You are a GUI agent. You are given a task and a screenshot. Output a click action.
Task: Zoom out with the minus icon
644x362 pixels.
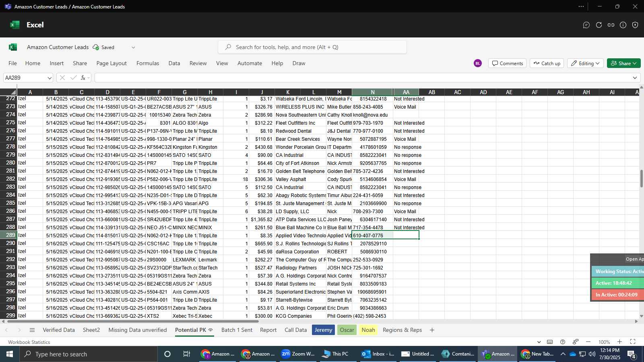588,342
